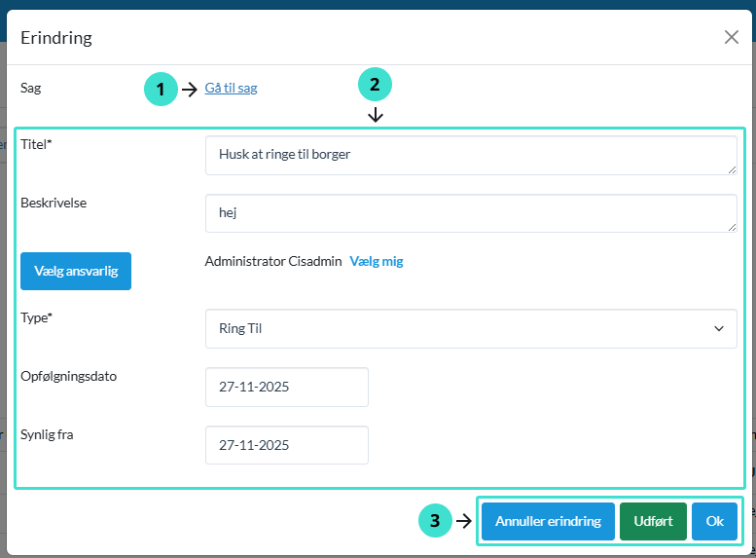The image size is (756, 558).
Task: Click the teal number 1 badge
Action: click(161, 90)
